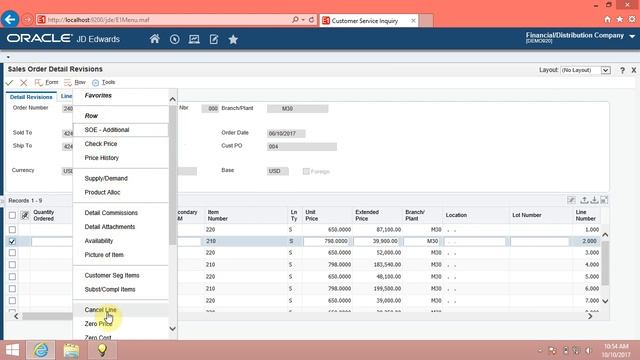
Task: Open the Tools menu
Action: pyautogui.click(x=104, y=82)
